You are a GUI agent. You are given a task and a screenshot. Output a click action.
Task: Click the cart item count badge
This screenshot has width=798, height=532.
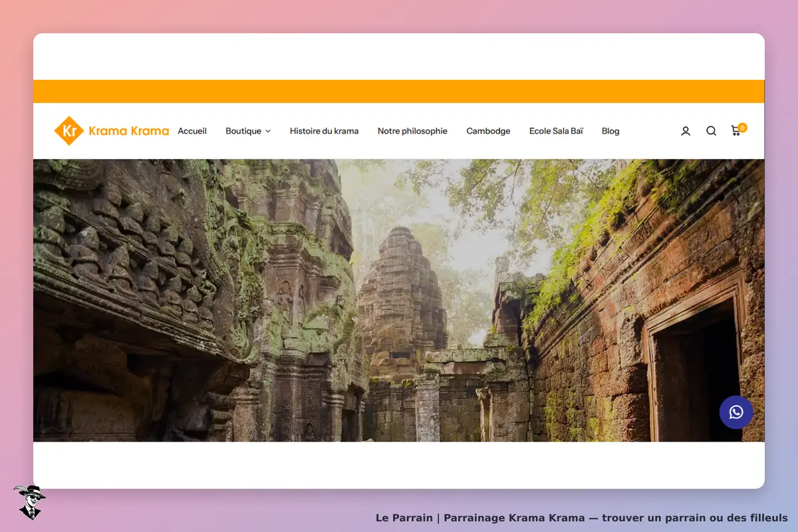(742, 128)
